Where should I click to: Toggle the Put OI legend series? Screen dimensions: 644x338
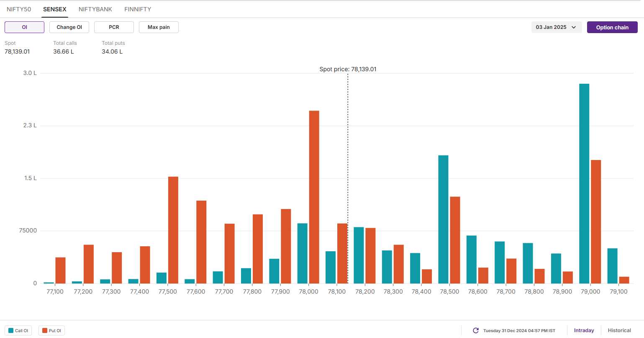pos(52,330)
